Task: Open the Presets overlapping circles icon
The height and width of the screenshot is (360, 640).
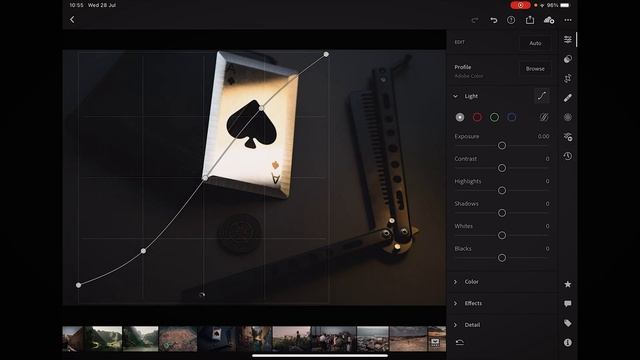Action: (568, 59)
